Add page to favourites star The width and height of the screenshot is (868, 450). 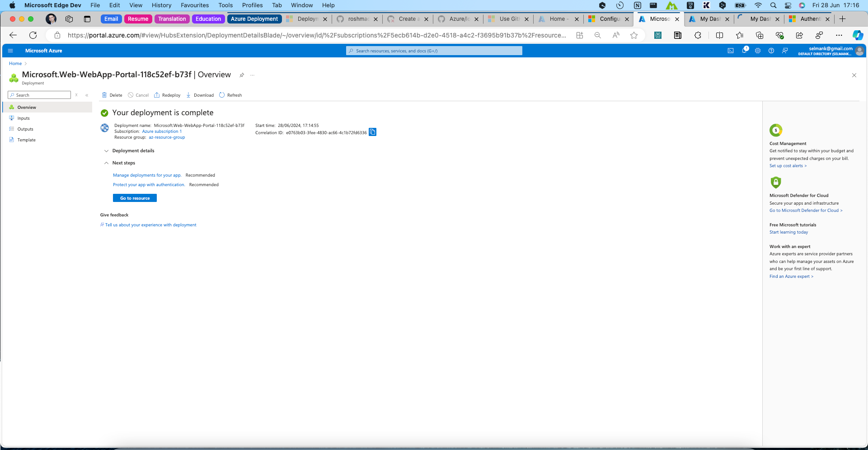(x=634, y=35)
